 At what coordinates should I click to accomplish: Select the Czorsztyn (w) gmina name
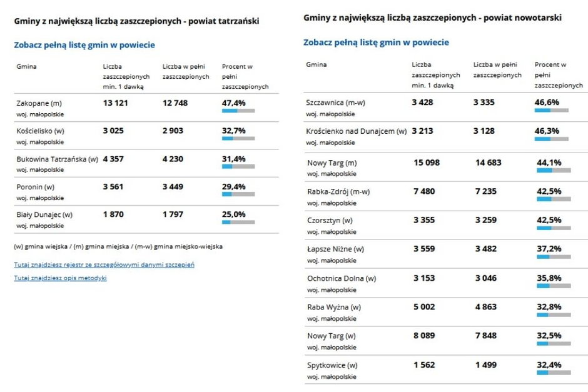click(330, 220)
